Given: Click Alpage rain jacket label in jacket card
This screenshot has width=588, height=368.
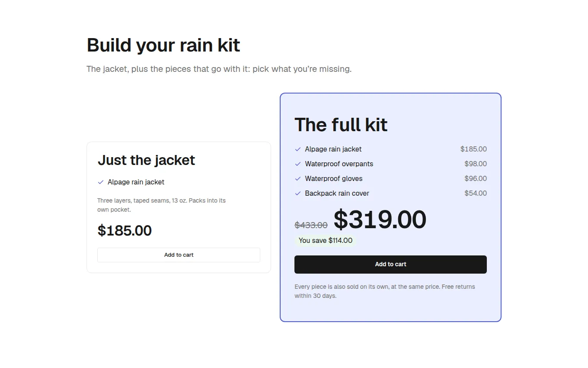Looking at the screenshot, I should point(136,182).
